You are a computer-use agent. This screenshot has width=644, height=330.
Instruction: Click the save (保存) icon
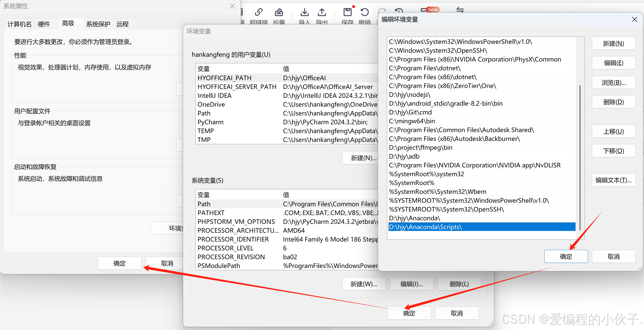click(347, 12)
